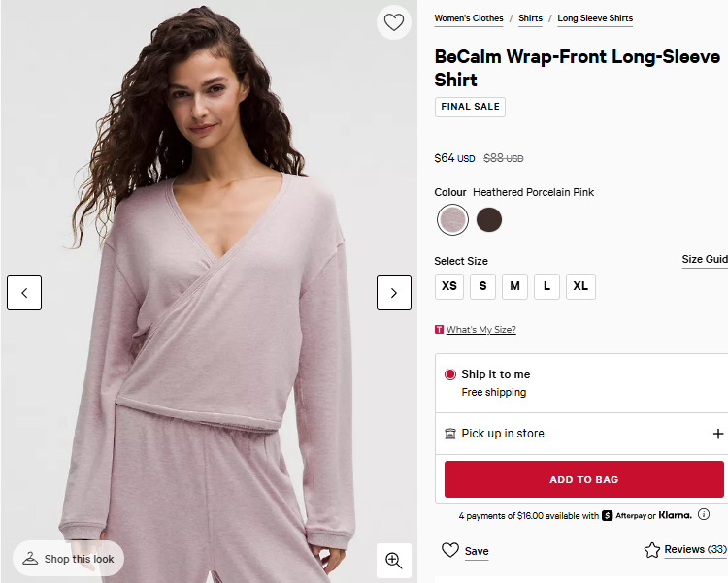Select size XS
The width and height of the screenshot is (728, 583).
click(x=449, y=286)
